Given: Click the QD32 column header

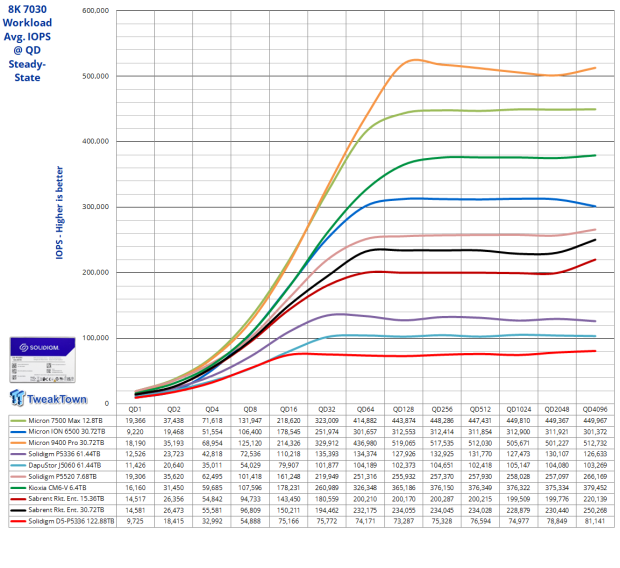Looking at the screenshot, I should tap(327, 409).
